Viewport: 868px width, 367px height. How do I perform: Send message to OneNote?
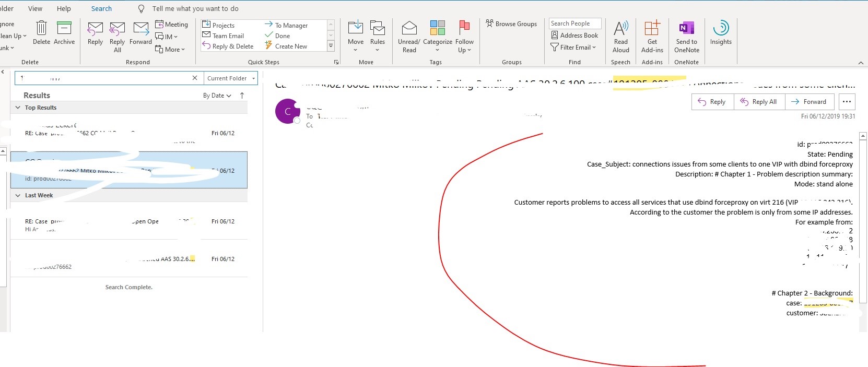pos(687,37)
